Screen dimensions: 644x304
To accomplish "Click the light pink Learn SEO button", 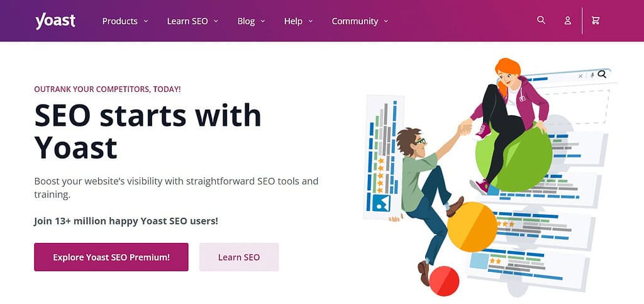I will [239, 257].
